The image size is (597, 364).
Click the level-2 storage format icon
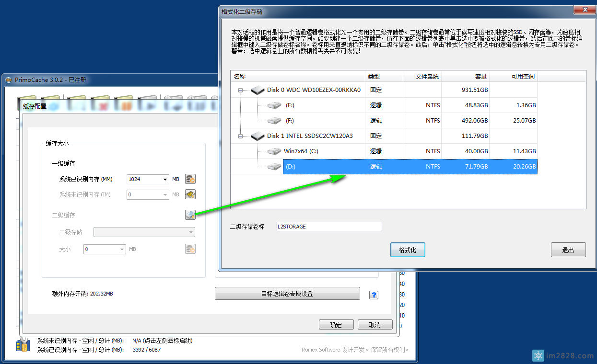[190, 215]
